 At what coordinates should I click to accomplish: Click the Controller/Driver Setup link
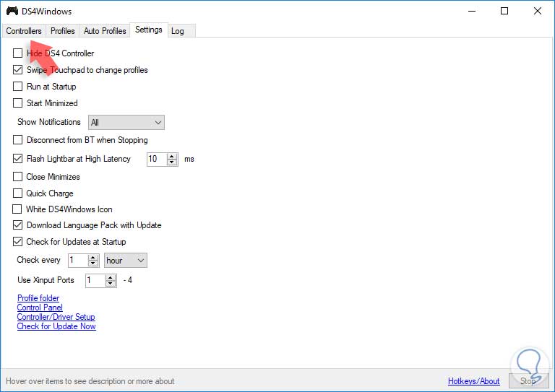(56, 317)
